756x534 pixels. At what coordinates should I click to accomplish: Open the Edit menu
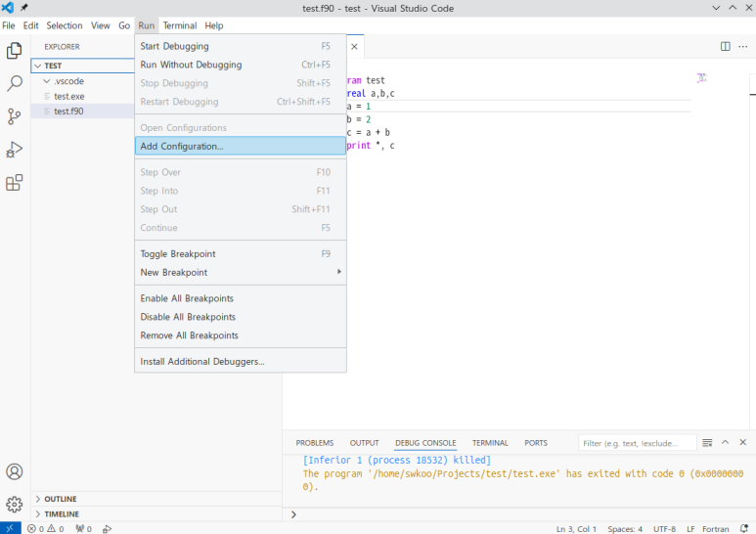click(x=31, y=25)
